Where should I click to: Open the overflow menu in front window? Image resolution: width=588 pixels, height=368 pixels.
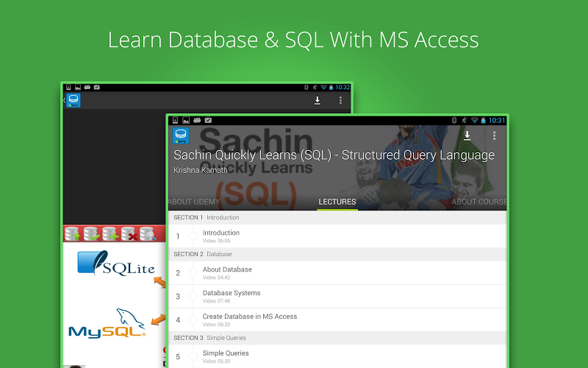494,135
